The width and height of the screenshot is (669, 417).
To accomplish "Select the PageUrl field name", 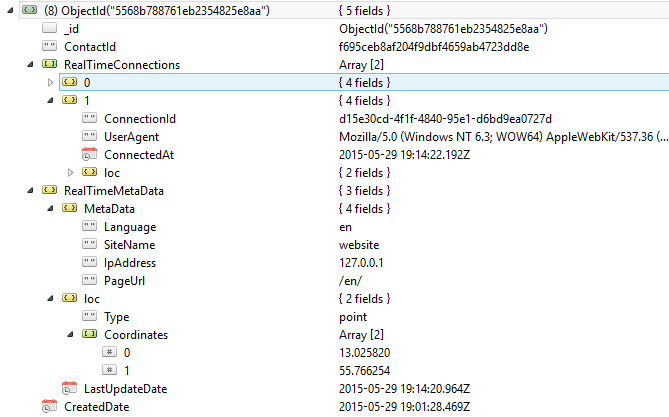I will tap(124, 281).
